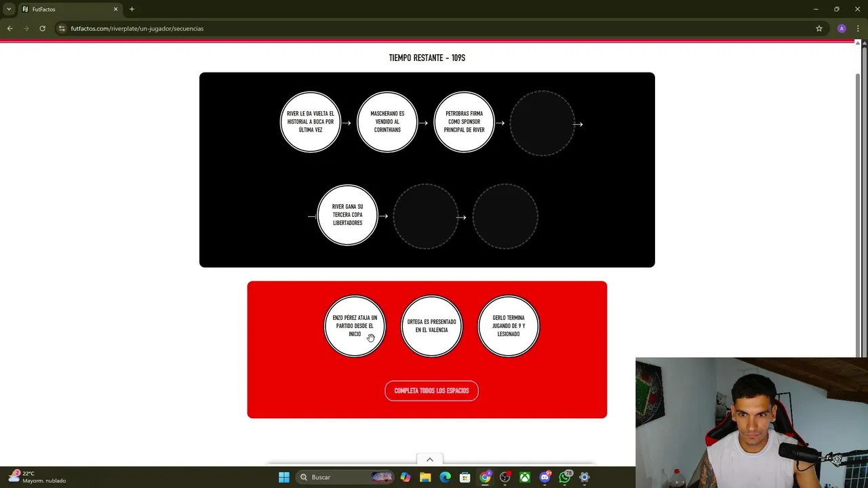The height and width of the screenshot is (488, 868).
Task: Click the address bar URL
Action: (x=137, y=28)
